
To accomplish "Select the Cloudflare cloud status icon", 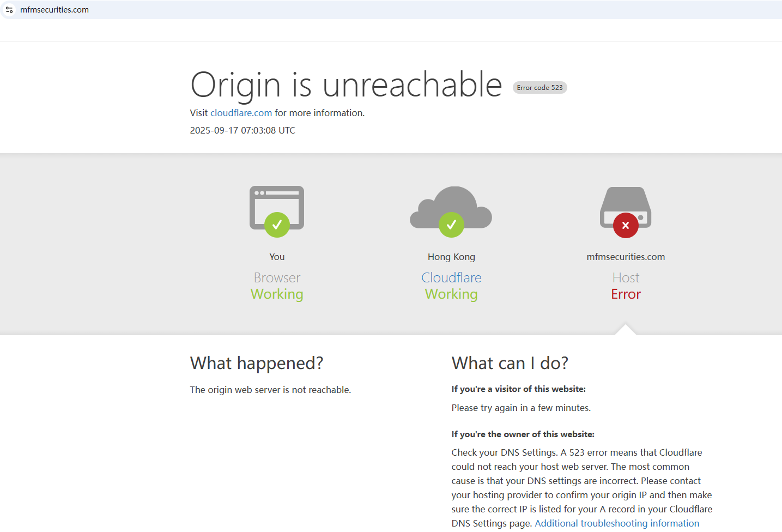I will point(451,211).
